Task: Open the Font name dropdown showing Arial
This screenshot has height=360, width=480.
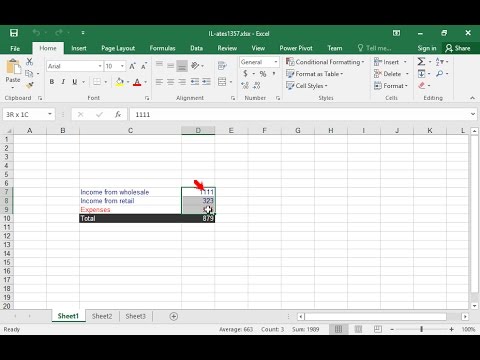Action: pyautogui.click(x=100, y=66)
